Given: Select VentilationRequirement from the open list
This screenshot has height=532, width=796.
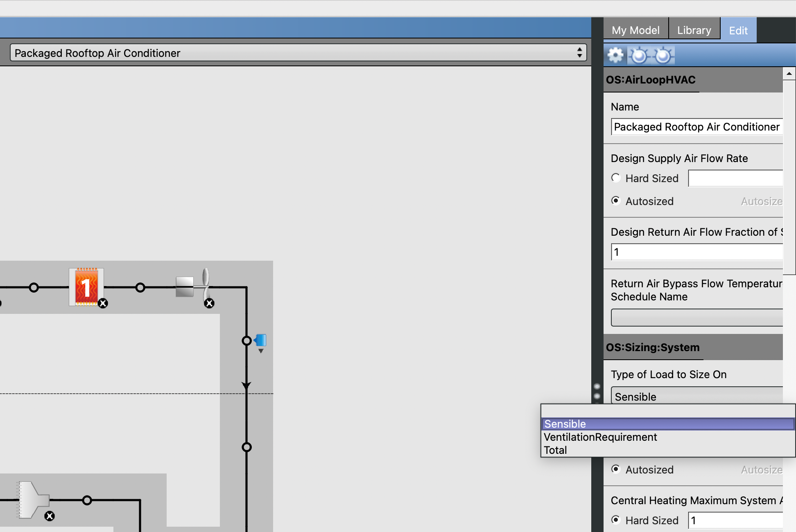Looking at the screenshot, I should pyautogui.click(x=600, y=437).
